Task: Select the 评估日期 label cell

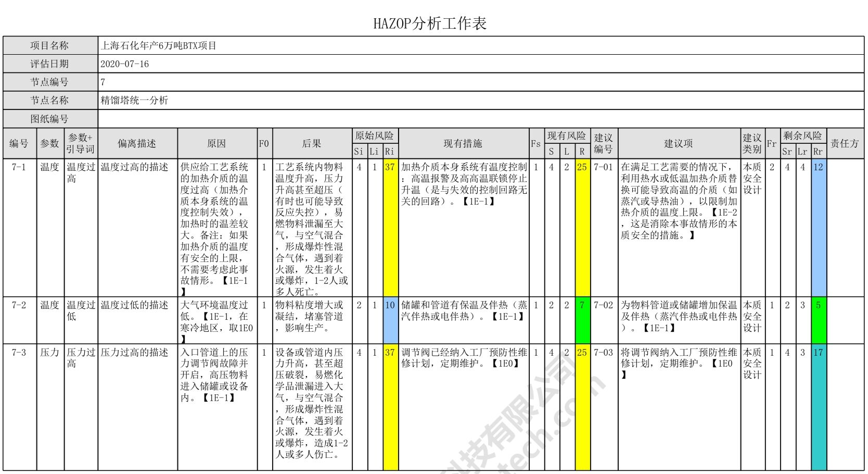Action: click(x=50, y=64)
